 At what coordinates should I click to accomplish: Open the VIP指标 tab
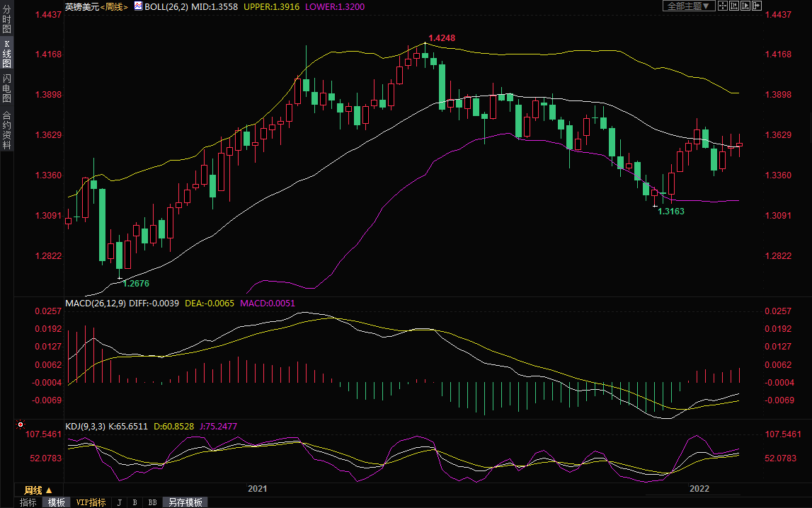(91, 502)
